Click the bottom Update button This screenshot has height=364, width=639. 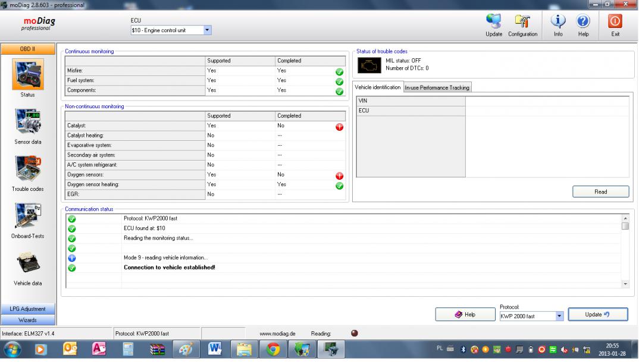pyautogui.click(x=597, y=314)
